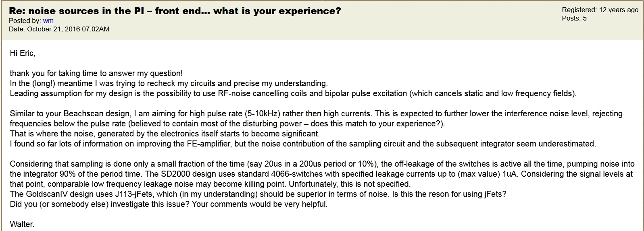Click the line starting 'that point, comparable low frequency'
This screenshot has height=231, width=644.
coord(210,184)
